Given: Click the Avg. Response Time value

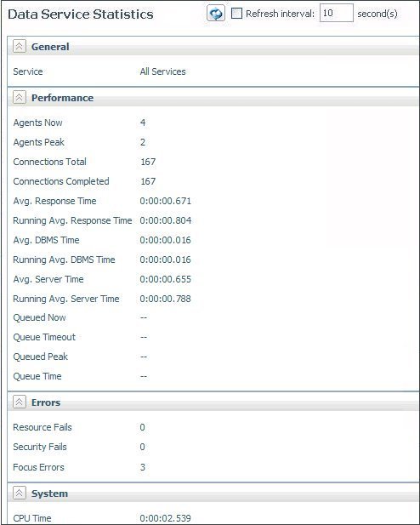Looking at the screenshot, I should [x=165, y=201].
